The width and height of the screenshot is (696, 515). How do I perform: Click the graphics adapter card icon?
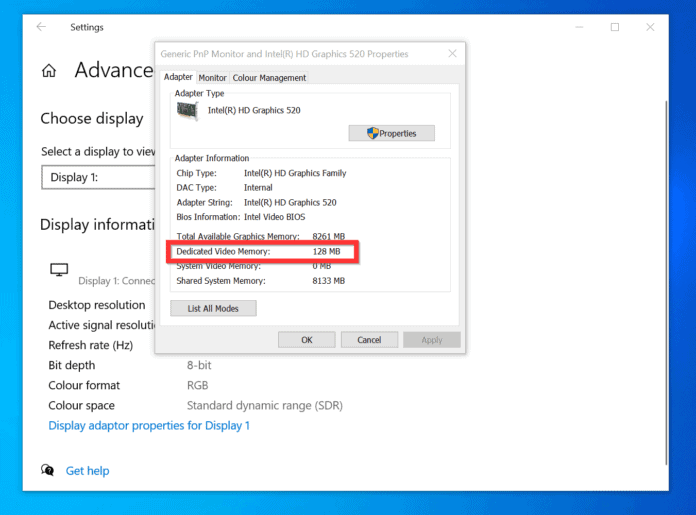point(187,111)
